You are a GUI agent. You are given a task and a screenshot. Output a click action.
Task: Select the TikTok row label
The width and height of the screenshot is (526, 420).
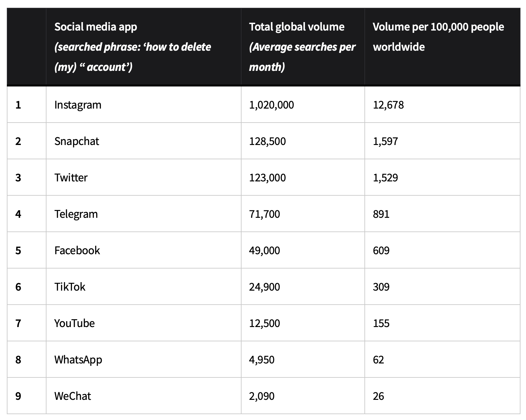(x=70, y=287)
